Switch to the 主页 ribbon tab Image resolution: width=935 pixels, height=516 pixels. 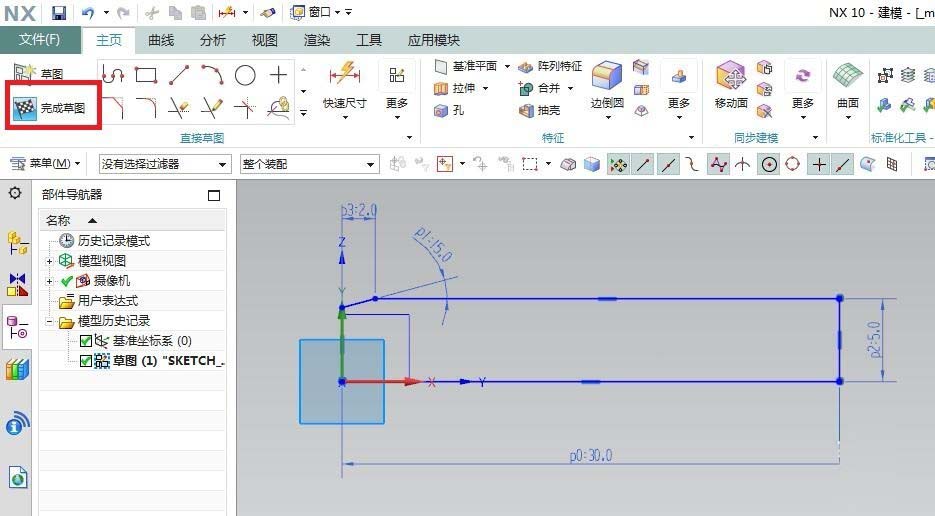pyautogui.click(x=109, y=40)
